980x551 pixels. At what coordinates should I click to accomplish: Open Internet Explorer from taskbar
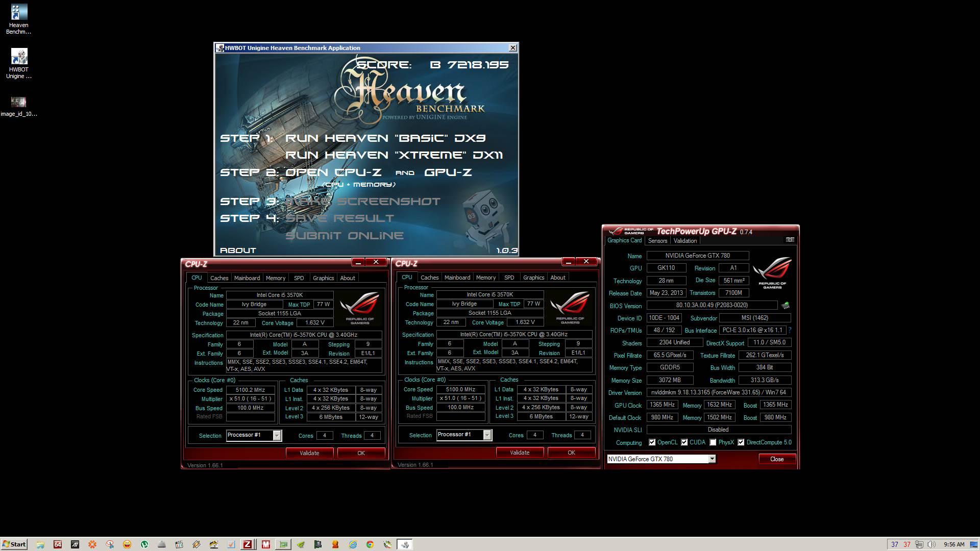pos(353,544)
